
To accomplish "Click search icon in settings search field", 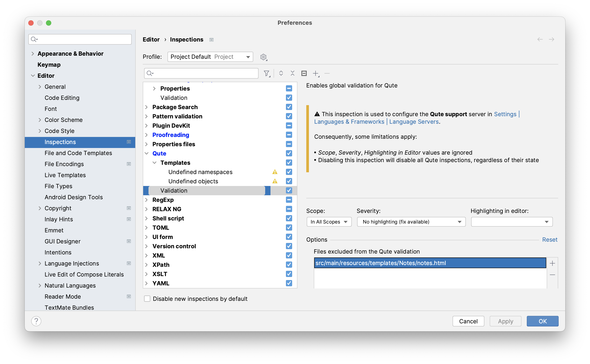I will [34, 39].
